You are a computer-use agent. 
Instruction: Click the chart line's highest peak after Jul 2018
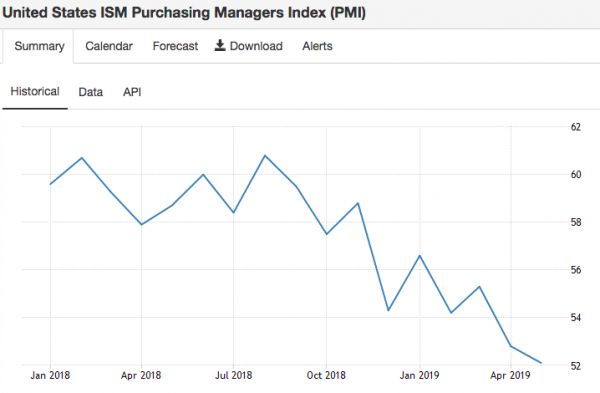265,155
